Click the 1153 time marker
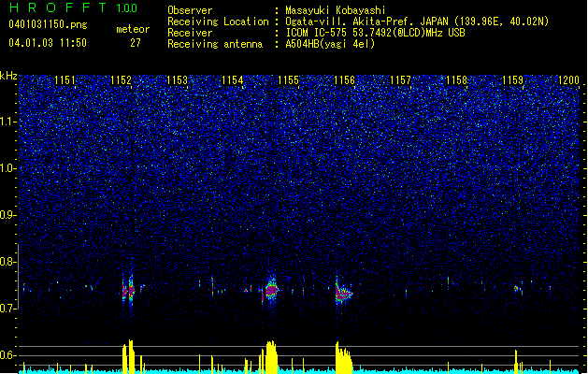The width and height of the screenshot is (588, 374). pyautogui.click(x=177, y=80)
